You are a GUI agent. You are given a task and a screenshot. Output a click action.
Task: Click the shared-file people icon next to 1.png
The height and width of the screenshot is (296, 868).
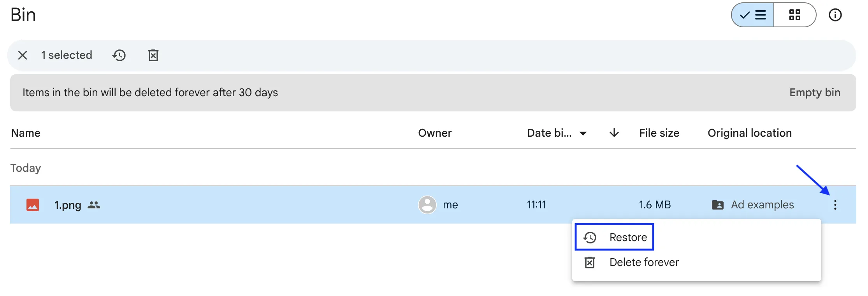[x=95, y=205]
